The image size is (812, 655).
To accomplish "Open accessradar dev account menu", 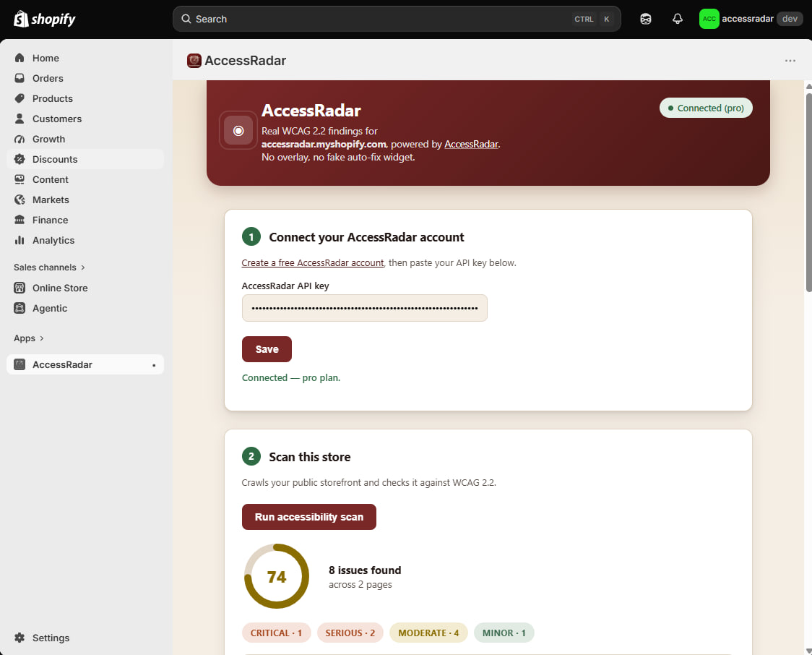I will [x=751, y=19].
